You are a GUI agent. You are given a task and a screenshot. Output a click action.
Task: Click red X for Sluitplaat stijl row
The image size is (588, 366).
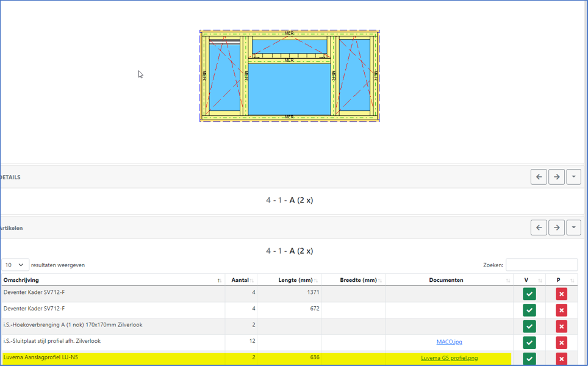561,343
